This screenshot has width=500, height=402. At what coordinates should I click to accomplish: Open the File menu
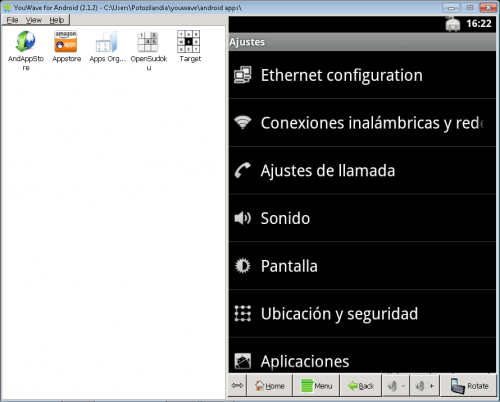(12, 20)
